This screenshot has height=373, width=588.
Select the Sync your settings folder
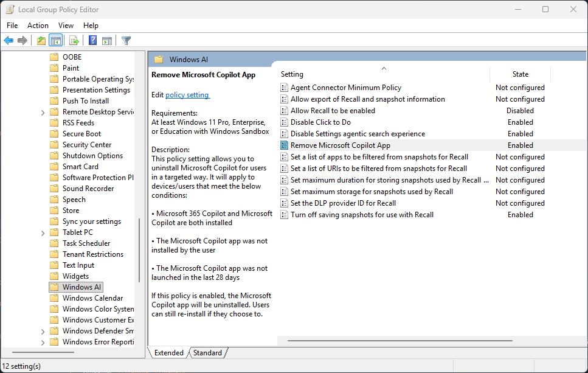[92, 221]
